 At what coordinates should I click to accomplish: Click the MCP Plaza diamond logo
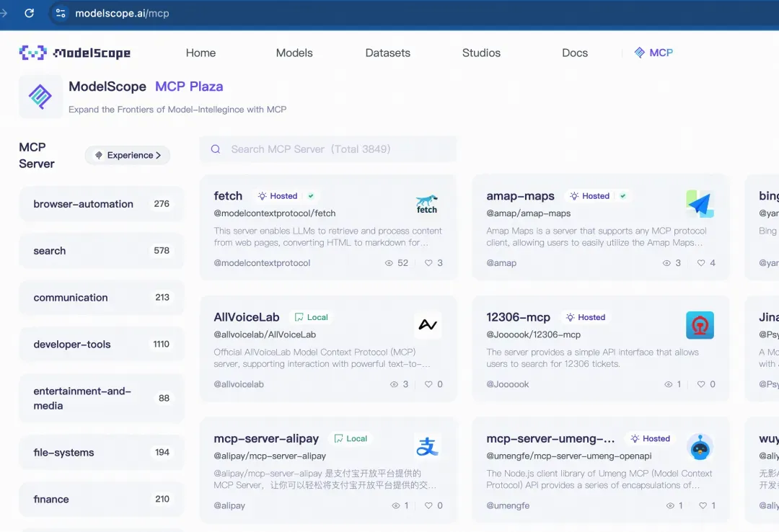pyautogui.click(x=40, y=97)
